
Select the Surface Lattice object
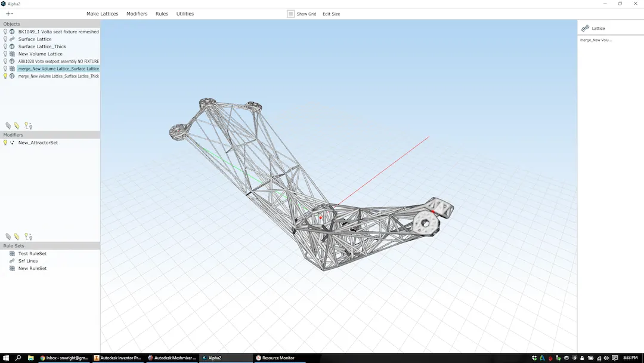(x=35, y=39)
